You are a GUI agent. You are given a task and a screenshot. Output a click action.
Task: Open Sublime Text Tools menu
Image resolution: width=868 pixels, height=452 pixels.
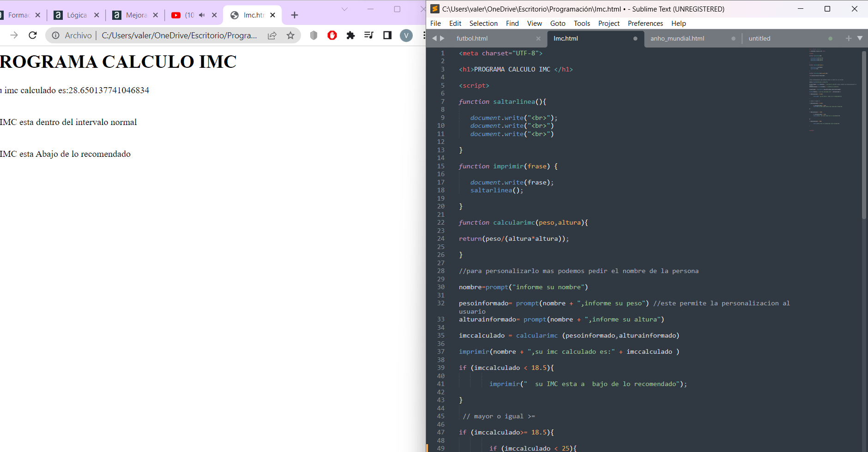[x=582, y=23]
